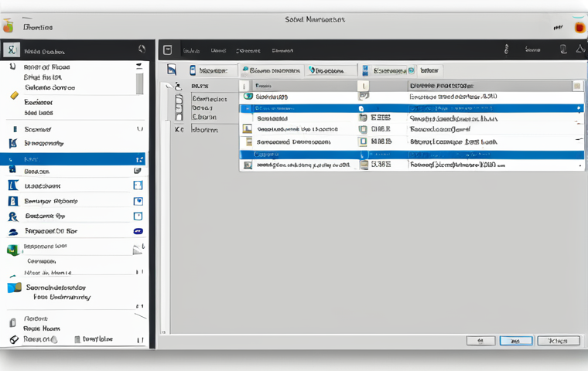588x371 pixels.
Task: Click the picture thumbnail icon in the fourth table row
Action: coord(247,129)
